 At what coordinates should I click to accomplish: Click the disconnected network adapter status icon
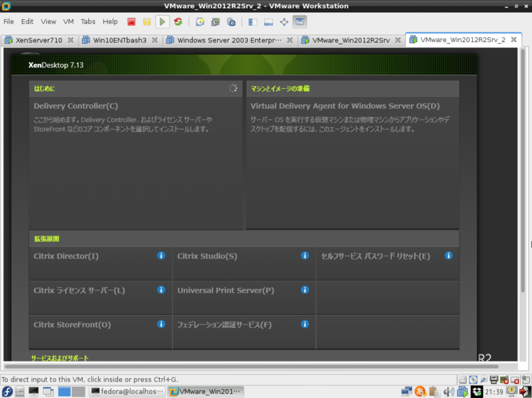coord(504,380)
